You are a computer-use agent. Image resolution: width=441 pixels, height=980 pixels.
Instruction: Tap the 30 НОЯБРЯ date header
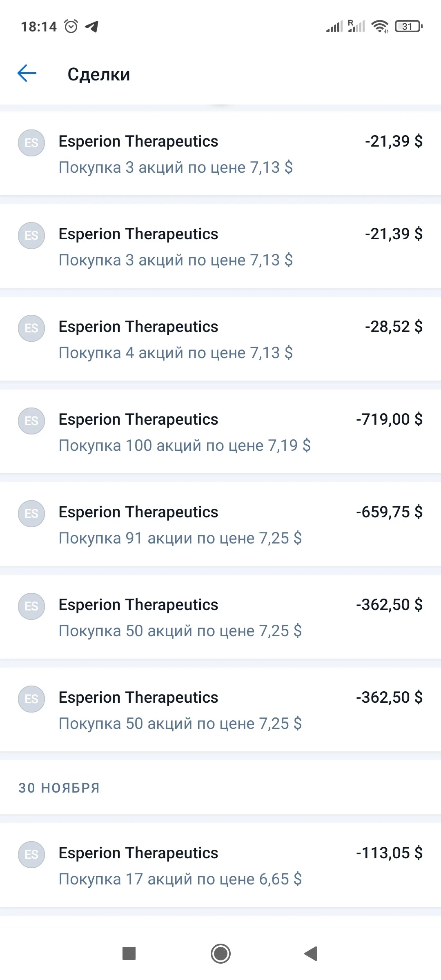click(59, 788)
